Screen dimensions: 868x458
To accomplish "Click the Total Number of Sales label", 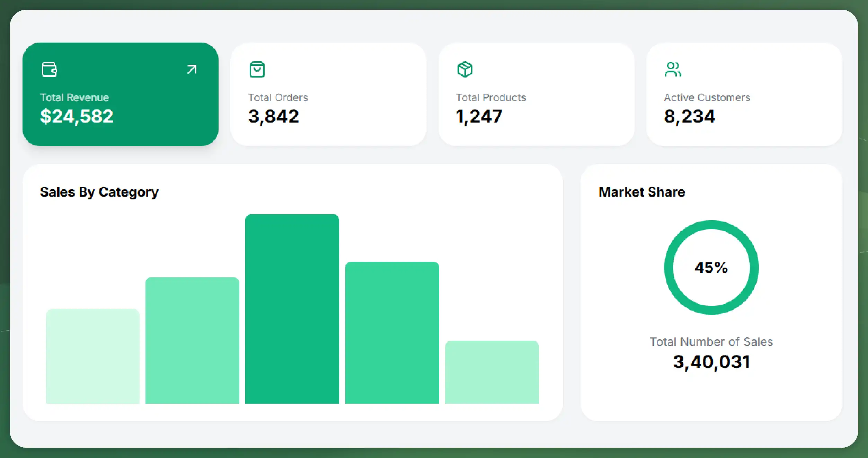I will [711, 342].
